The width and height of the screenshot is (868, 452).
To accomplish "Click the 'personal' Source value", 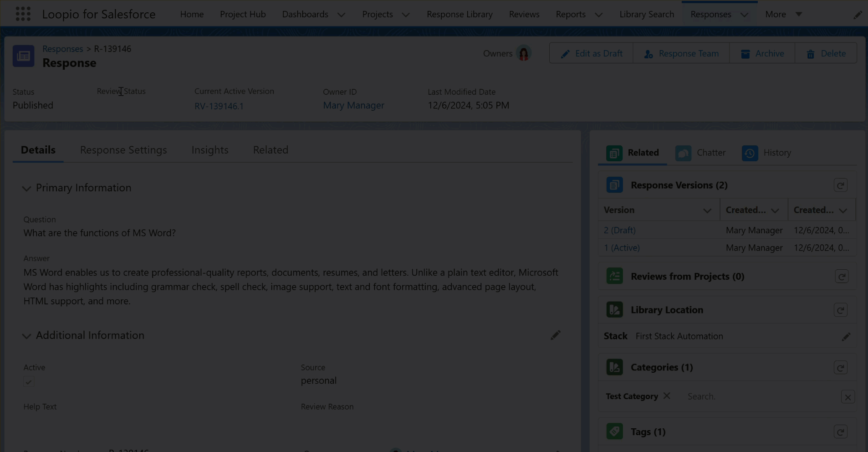I will coord(318,380).
